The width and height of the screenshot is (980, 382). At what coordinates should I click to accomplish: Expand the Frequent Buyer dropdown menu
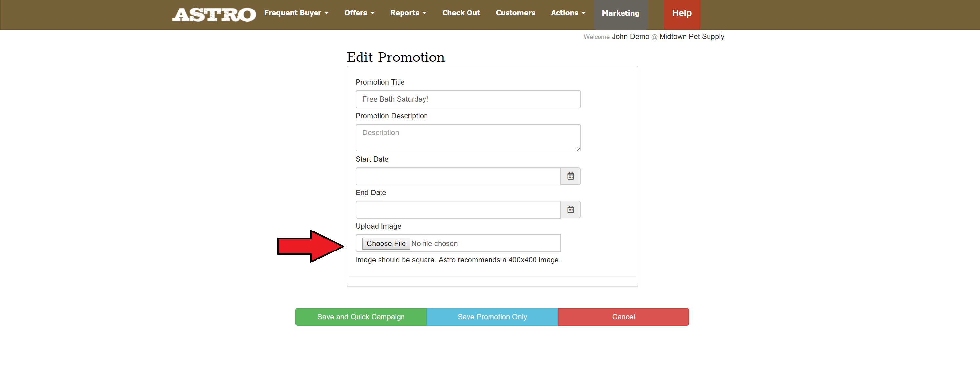pos(296,13)
